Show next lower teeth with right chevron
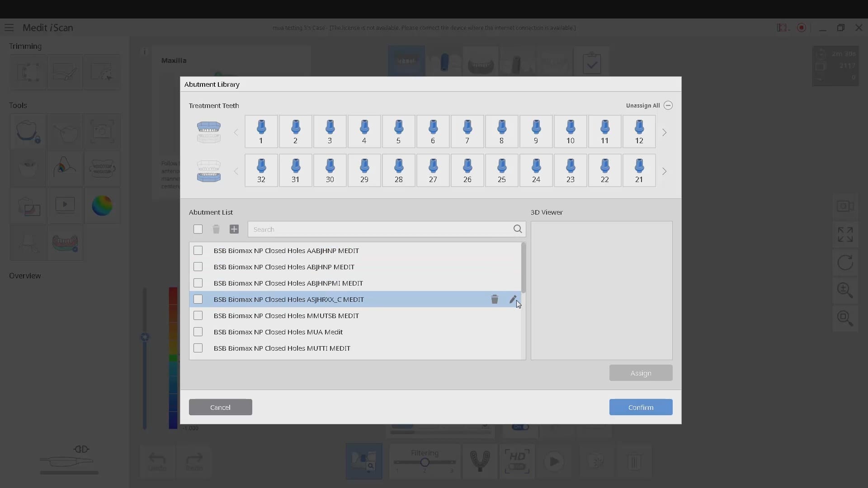The width and height of the screenshot is (868, 488). click(664, 171)
